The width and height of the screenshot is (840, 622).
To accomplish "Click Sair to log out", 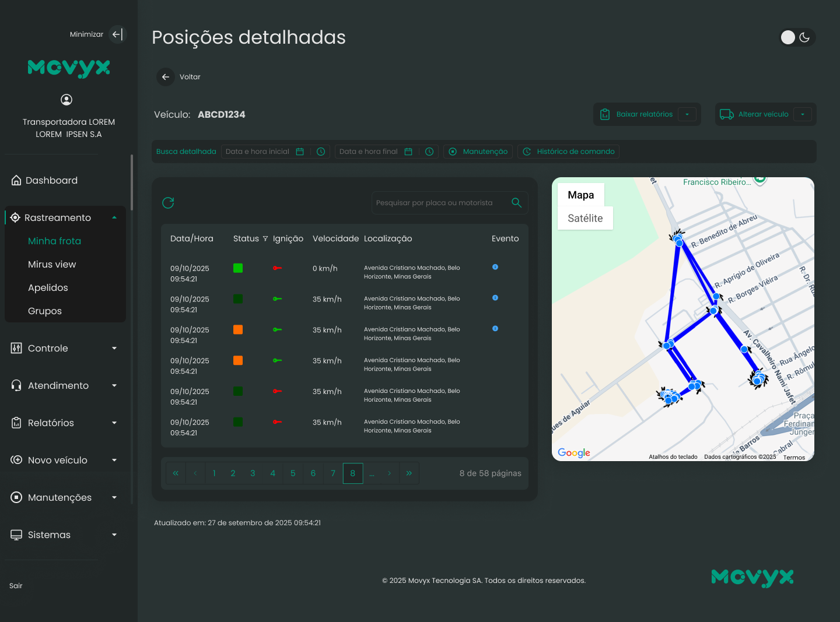I will (16, 586).
